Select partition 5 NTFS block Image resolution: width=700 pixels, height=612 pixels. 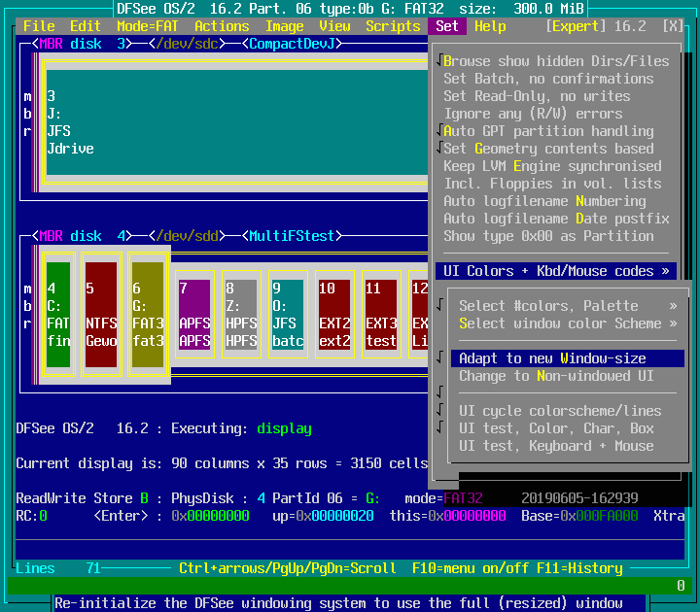tap(101, 315)
